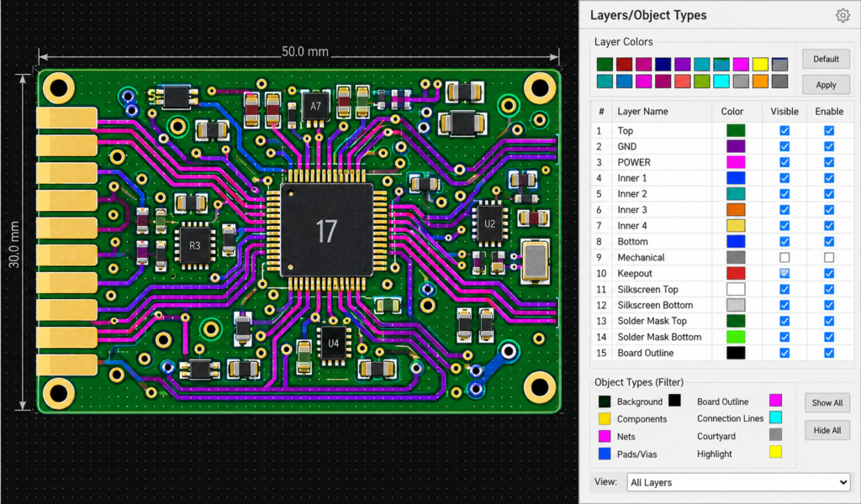Image resolution: width=861 pixels, height=504 pixels.
Task: Click the gray Courtyard filter swatch
Action: [x=775, y=435]
